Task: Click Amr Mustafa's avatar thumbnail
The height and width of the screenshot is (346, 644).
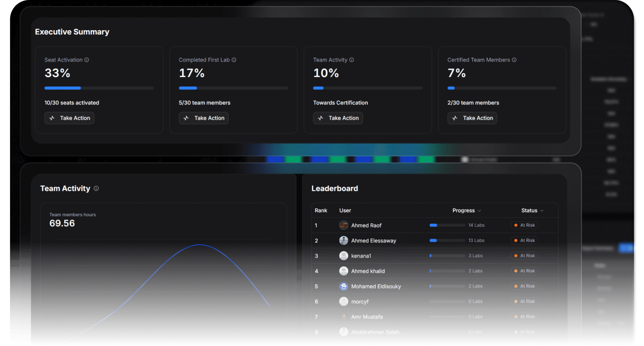Action: point(344,317)
